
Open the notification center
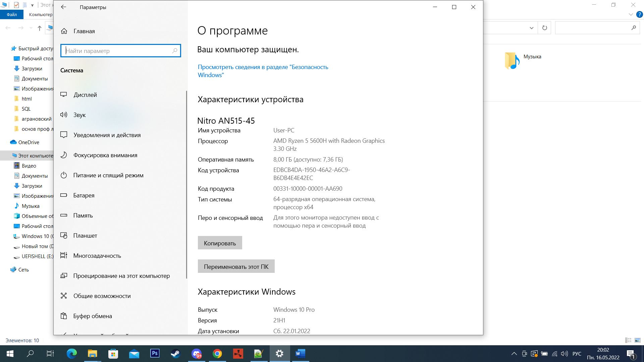pos(631,354)
